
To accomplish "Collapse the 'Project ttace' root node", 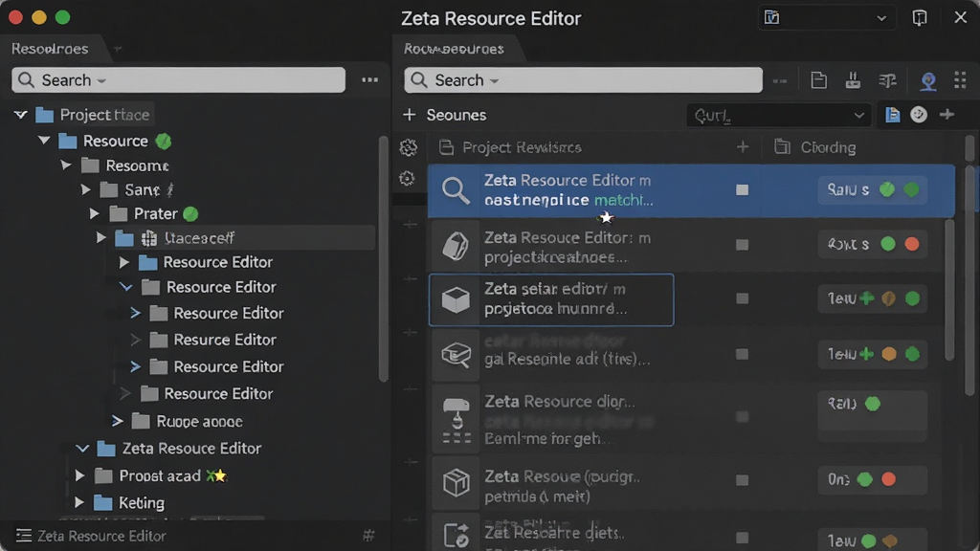I will (21, 115).
